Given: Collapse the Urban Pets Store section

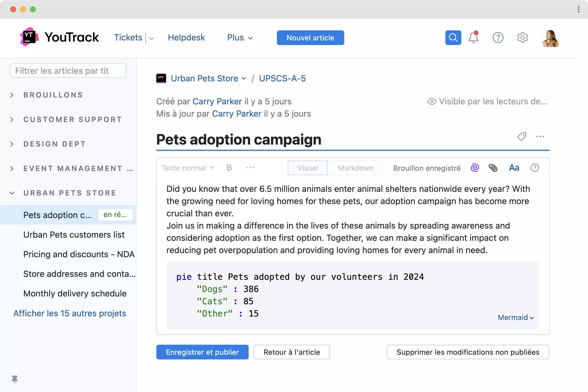Looking at the screenshot, I should click(x=12, y=193).
